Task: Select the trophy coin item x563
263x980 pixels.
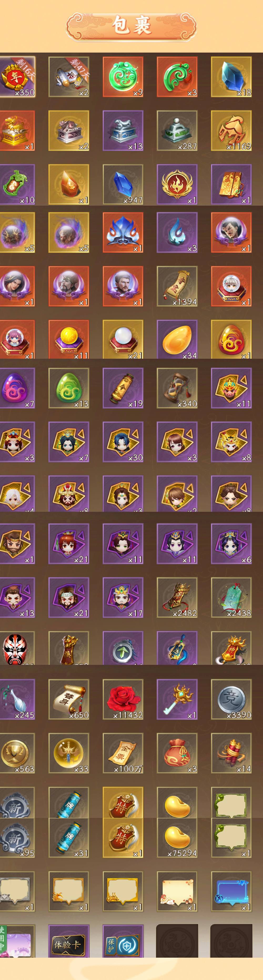Action: coord(17,753)
